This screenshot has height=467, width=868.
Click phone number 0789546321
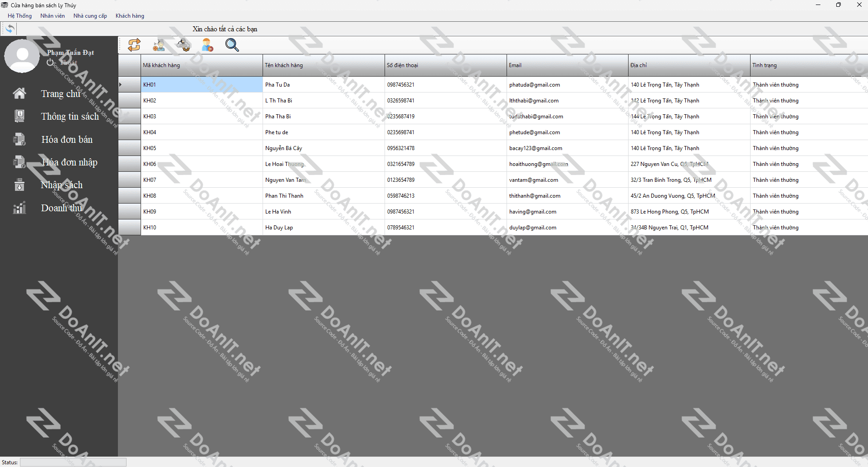445,227
